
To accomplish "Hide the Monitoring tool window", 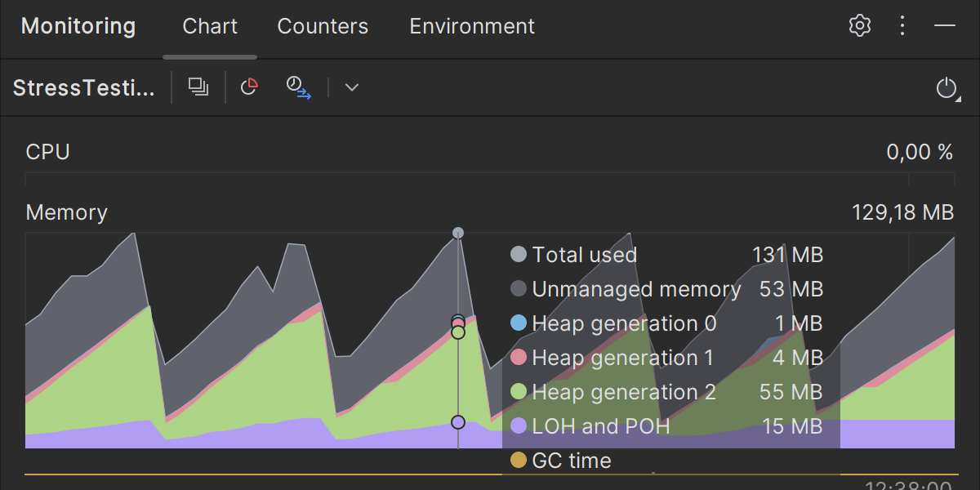I will pos(945,25).
